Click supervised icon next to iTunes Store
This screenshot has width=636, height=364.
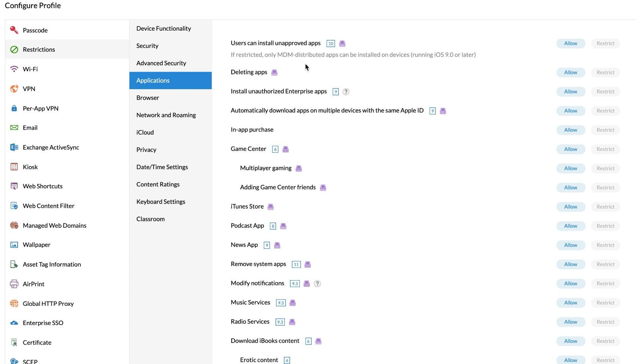(271, 207)
